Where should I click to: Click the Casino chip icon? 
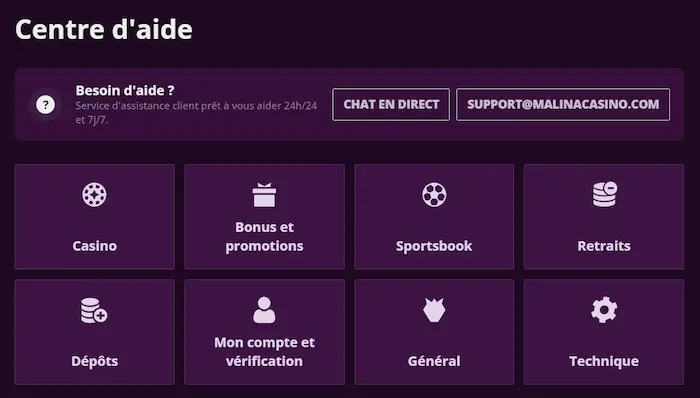click(x=95, y=195)
